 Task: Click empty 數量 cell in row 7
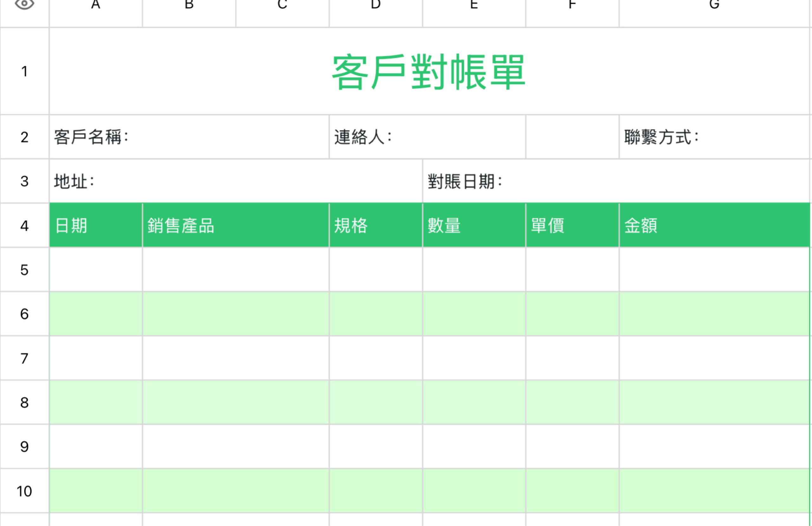click(x=474, y=358)
